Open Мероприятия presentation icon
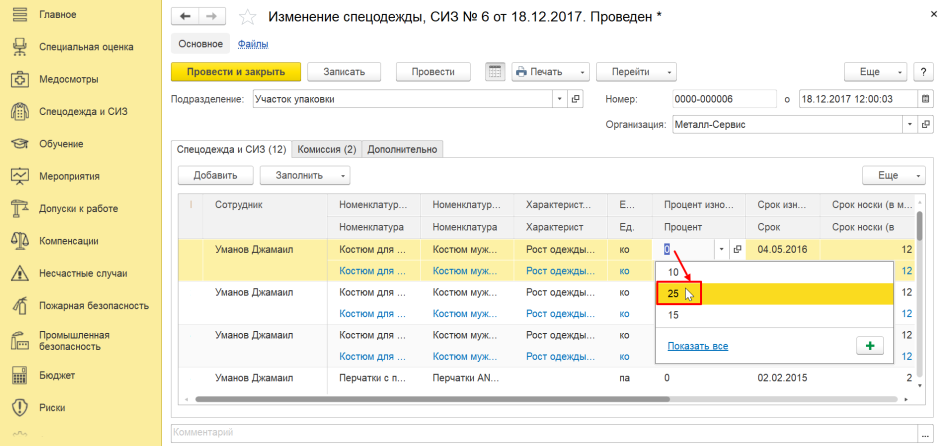Viewport: 940px width, 446px height. tap(20, 176)
